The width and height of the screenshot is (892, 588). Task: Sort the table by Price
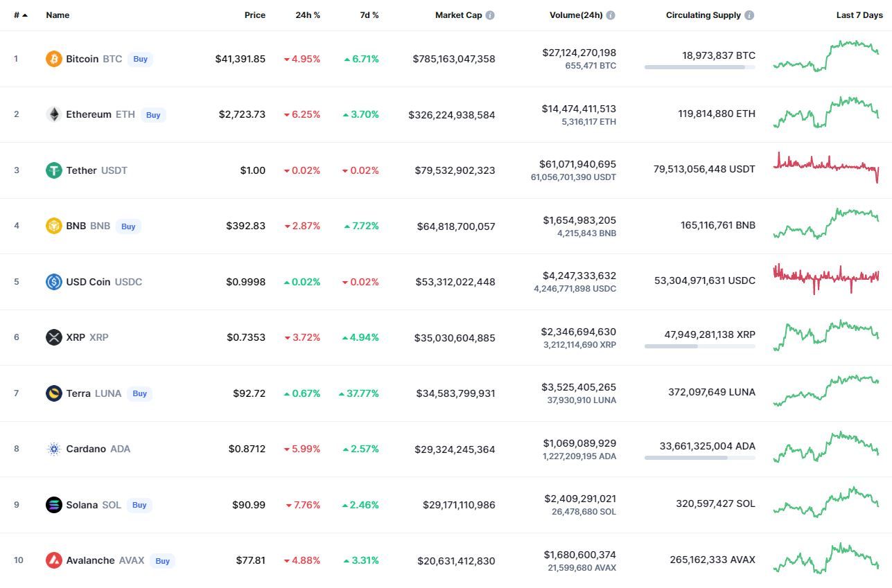coord(255,15)
